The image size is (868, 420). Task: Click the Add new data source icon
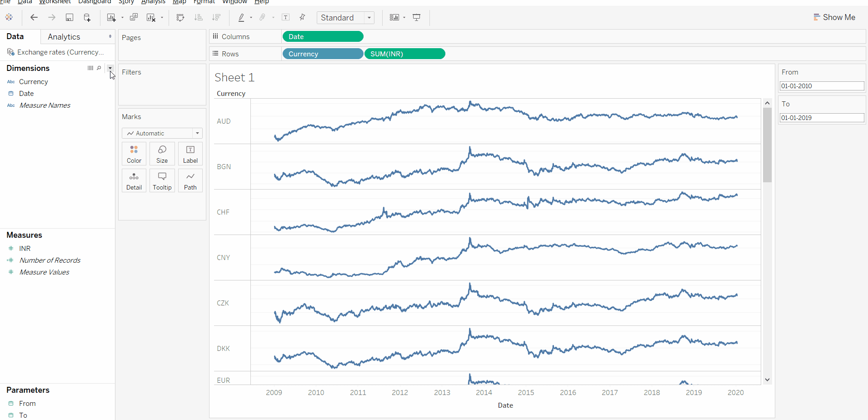tap(87, 17)
